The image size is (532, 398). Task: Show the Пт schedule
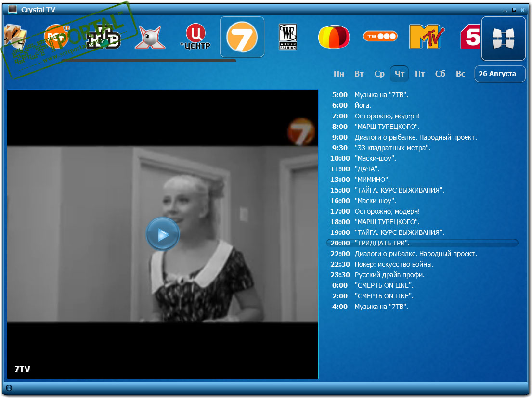click(420, 74)
